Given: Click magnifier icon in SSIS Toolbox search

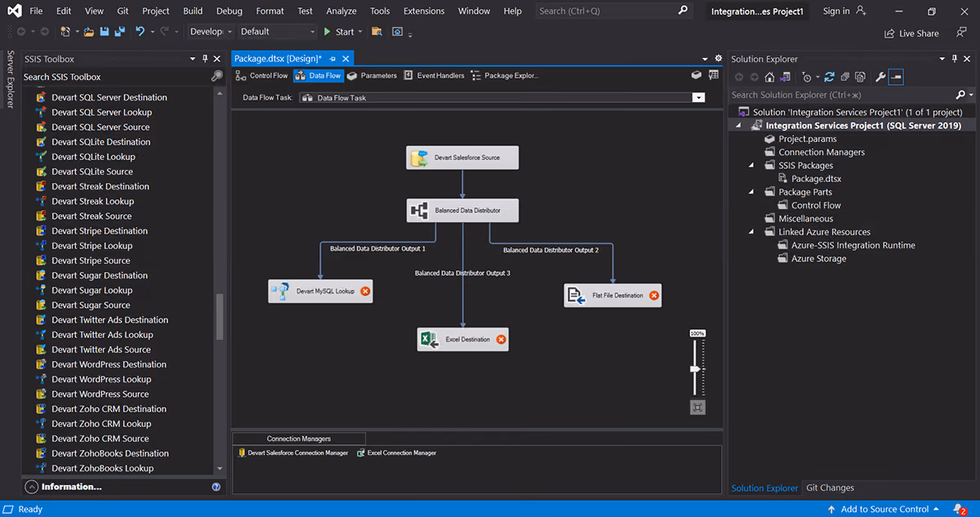Looking at the screenshot, I should tap(216, 76).
